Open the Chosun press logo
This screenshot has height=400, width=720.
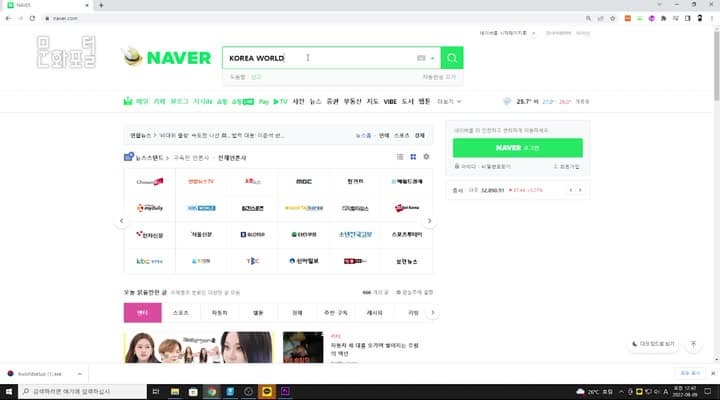point(150,182)
